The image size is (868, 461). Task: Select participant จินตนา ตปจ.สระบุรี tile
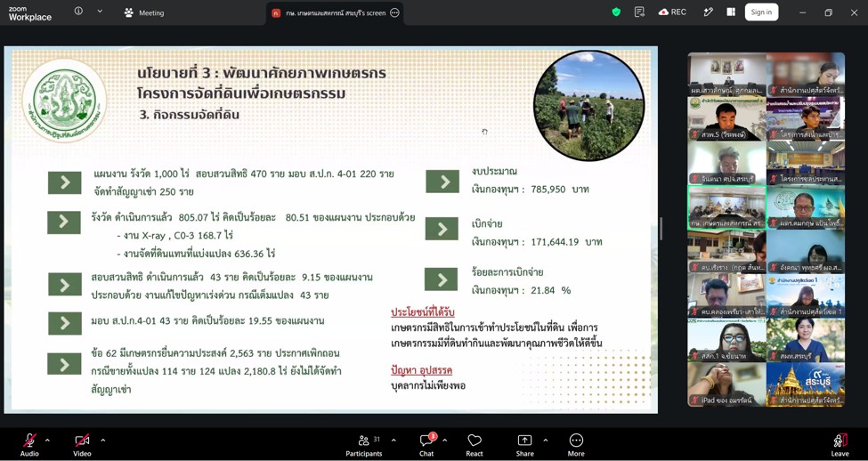(726, 163)
